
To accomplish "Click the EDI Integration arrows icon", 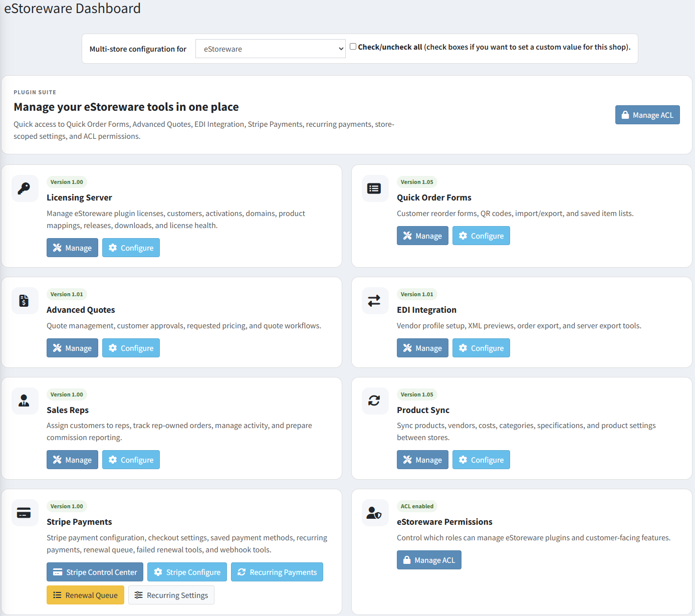I will click(374, 301).
